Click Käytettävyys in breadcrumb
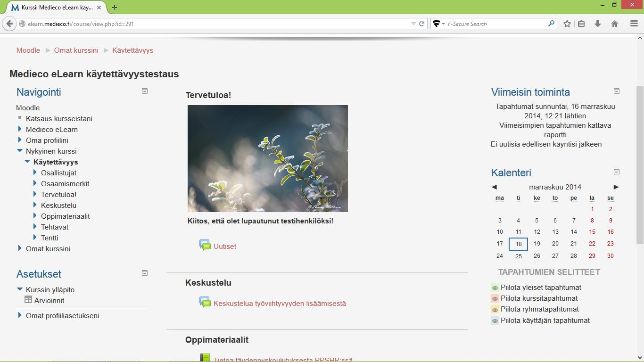Screen dimensions: 644x362 (x=132, y=50)
